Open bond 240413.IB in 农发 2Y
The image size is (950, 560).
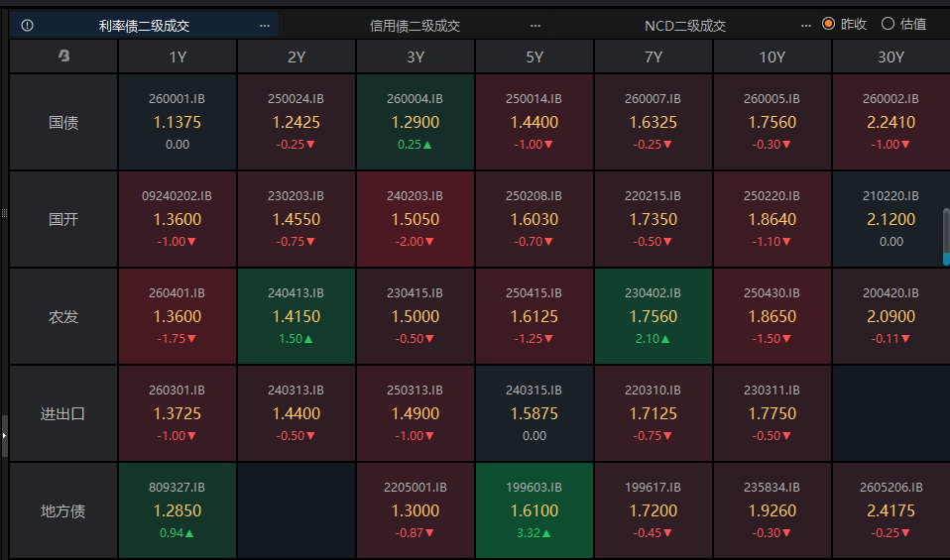coord(297,317)
